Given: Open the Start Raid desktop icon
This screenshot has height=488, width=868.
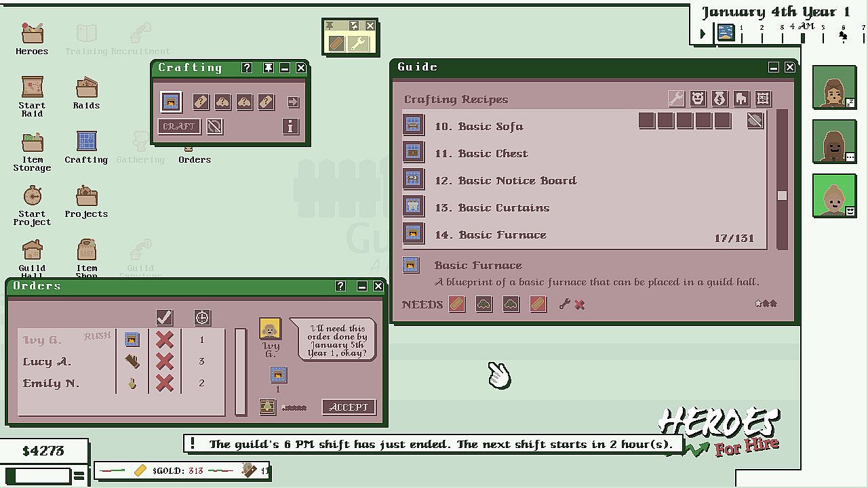Looking at the screenshot, I should 32,96.
